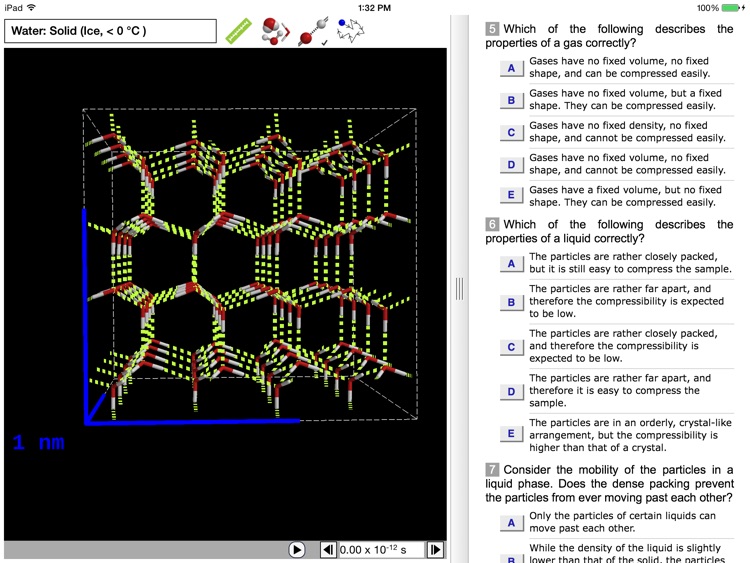This screenshot has width=750, height=563.
Task: Choose answer B for question 5
Action: pos(511,100)
